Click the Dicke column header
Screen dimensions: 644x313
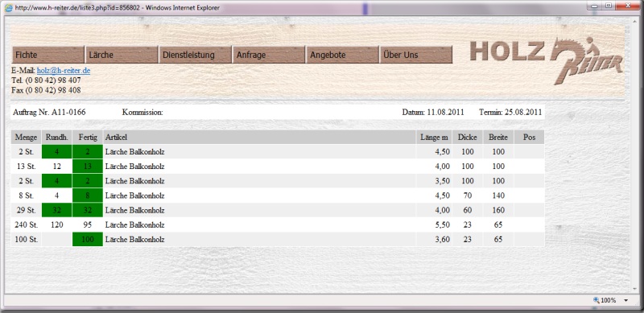coord(468,138)
